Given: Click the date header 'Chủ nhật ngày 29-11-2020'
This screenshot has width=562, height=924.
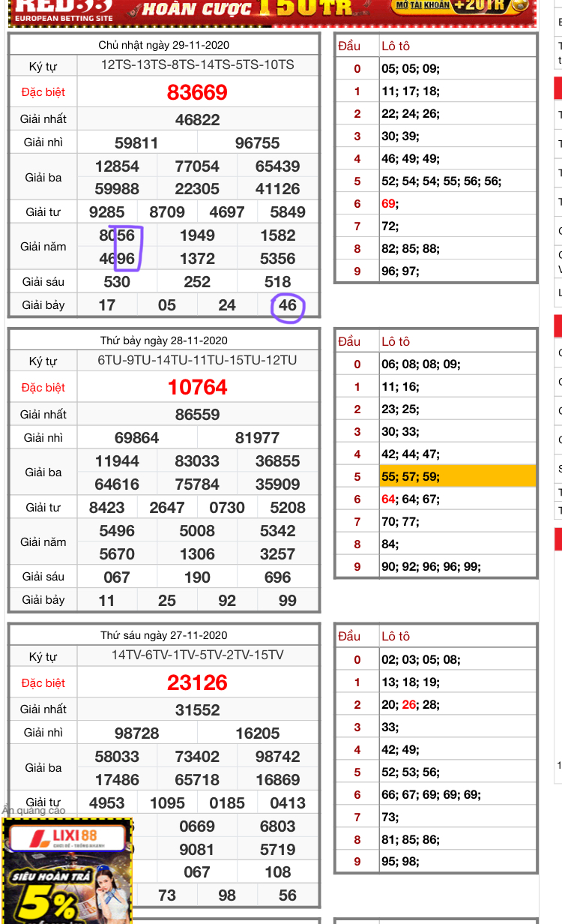Looking at the screenshot, I should click(164, 46).
